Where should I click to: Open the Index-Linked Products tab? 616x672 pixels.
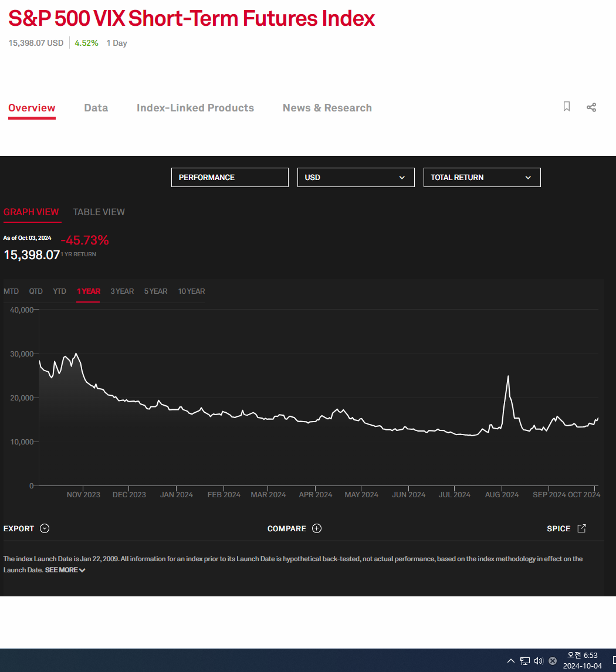click(195, 107)
